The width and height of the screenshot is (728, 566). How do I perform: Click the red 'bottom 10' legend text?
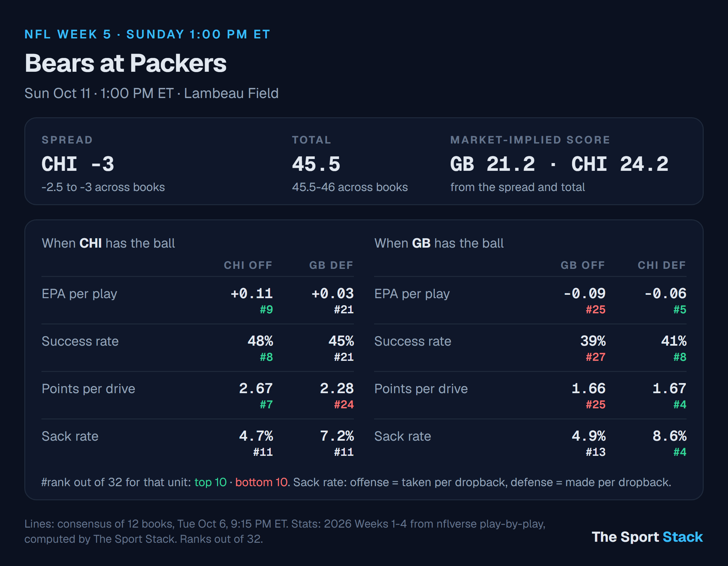tap(262, 482)
